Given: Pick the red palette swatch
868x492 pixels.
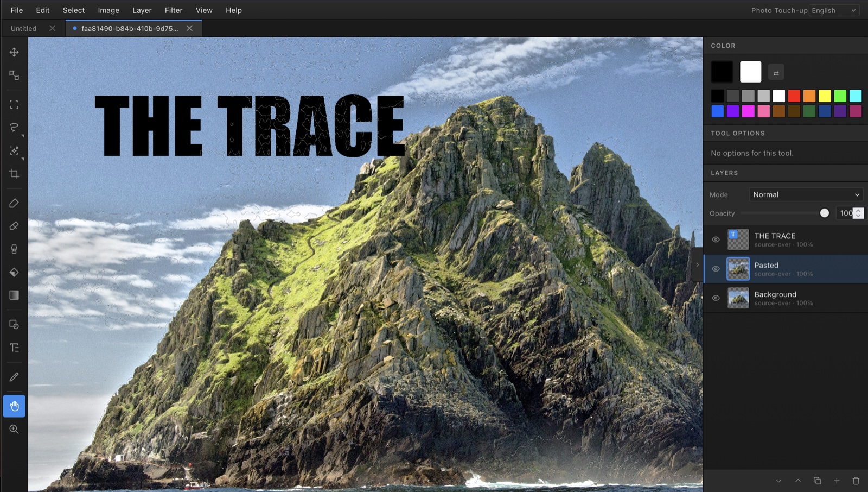Looking at the screenshot, I should pyautogui.click(x=794, y=96).
